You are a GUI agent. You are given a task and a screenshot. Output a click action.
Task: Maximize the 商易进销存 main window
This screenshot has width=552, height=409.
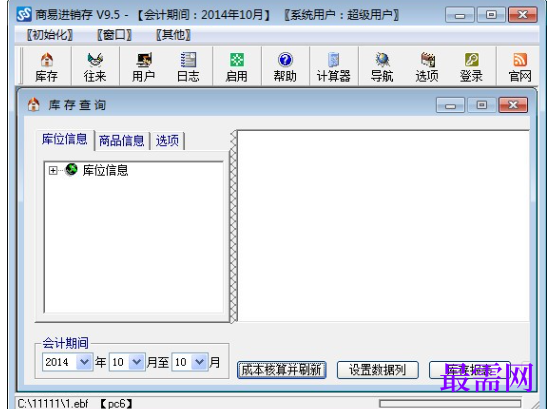(491, 15)
